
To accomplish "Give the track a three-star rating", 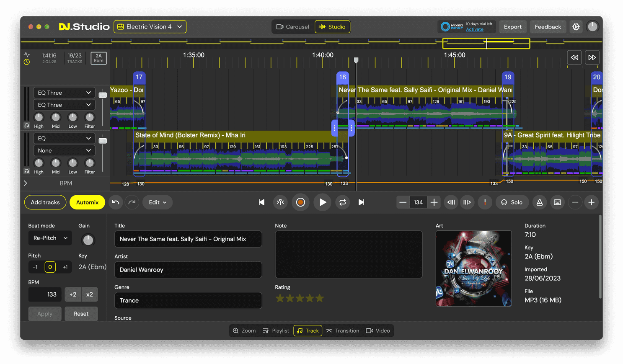I will [300, 298].
